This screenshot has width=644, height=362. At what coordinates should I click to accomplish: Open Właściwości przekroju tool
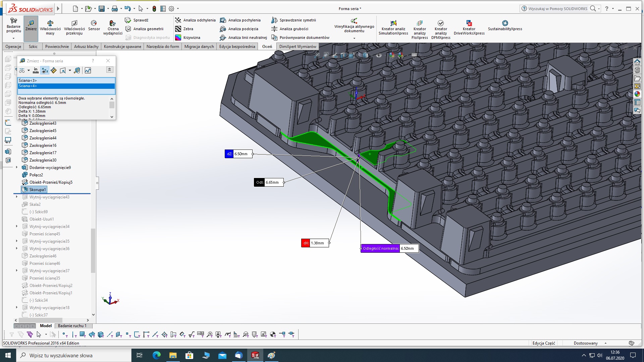pos(74,27)
